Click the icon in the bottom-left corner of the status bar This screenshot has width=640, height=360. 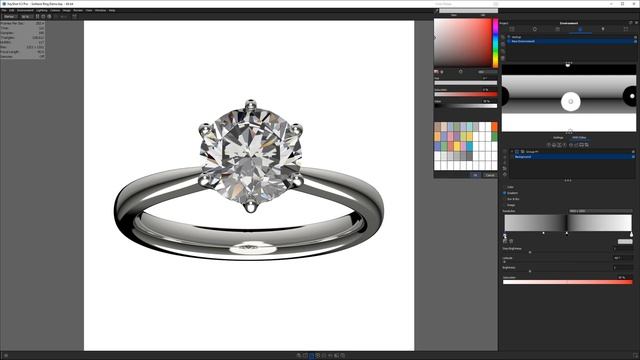[x=6, y=356]
